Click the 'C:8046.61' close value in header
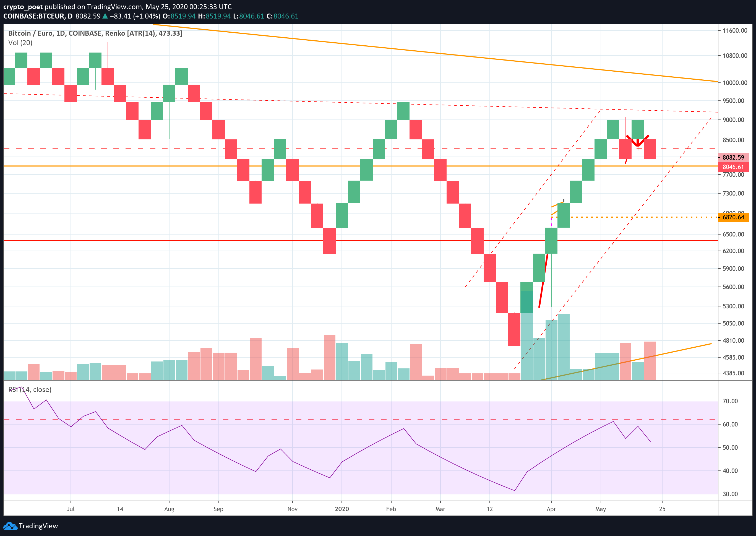Image resolution: width=756 pixels, height=536 pixels. pyautogui.click(x=283, y=16)
